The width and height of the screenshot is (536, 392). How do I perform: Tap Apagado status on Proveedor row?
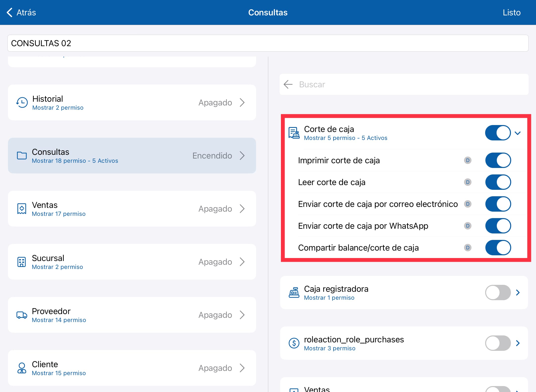pos(215,315)
